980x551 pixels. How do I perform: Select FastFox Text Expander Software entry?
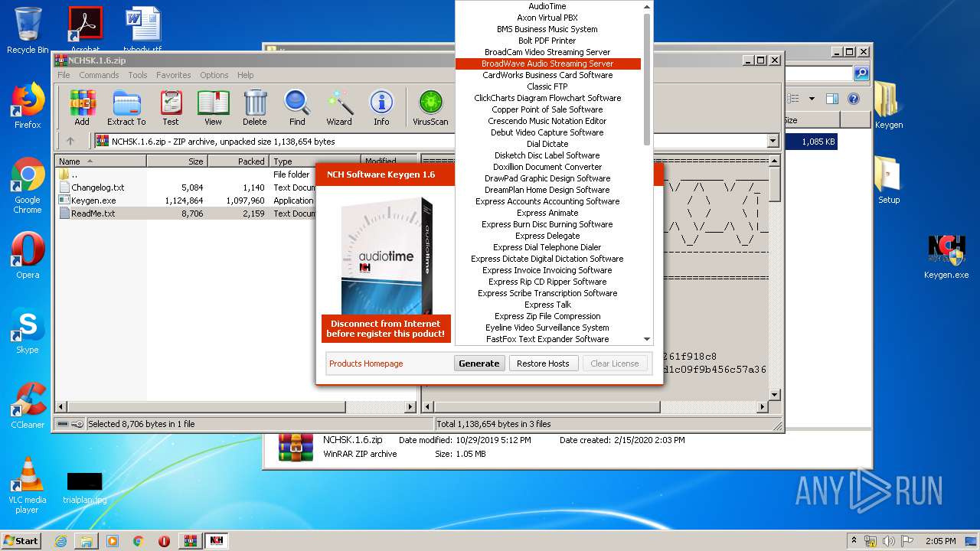tap(548, 339)
